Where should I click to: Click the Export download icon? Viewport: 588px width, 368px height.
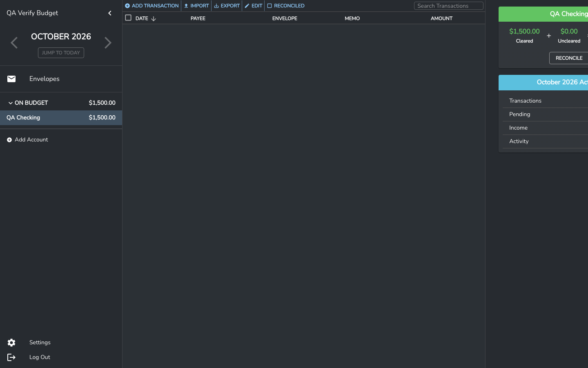[x=216, y=6]
